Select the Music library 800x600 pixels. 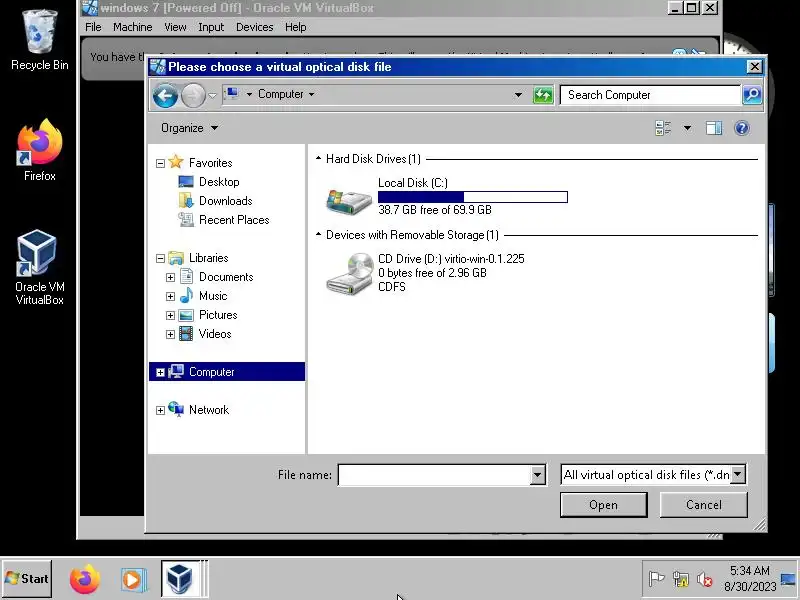[213, 296]
